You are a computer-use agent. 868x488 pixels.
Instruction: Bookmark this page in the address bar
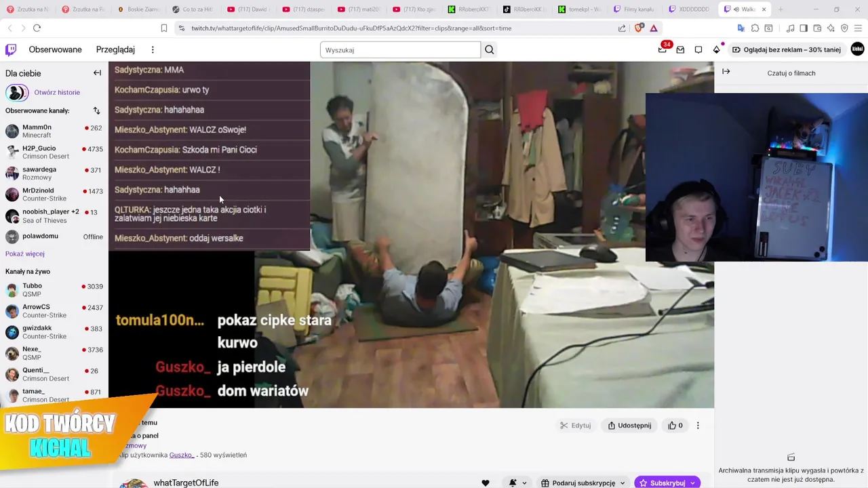tap(164, 28)
